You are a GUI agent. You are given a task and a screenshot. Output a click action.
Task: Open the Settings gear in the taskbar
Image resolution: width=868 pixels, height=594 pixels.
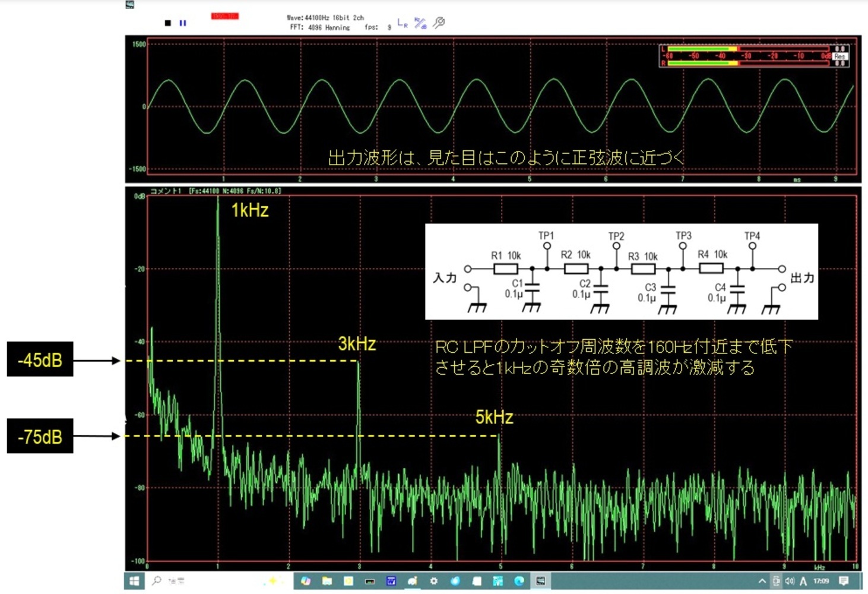[x=434, y=581]
